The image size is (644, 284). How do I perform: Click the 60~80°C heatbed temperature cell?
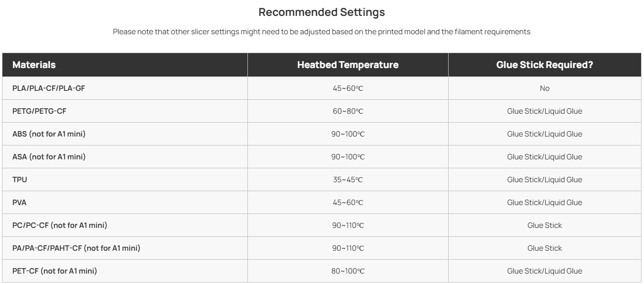[348, 111]
